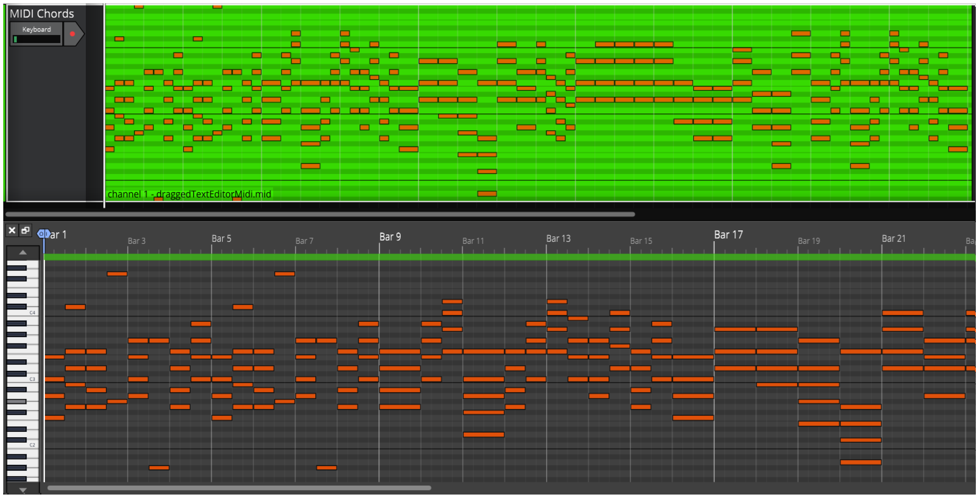
Task: Jump to Bar 9 on the ruler
Action: (x=390, y=237)
